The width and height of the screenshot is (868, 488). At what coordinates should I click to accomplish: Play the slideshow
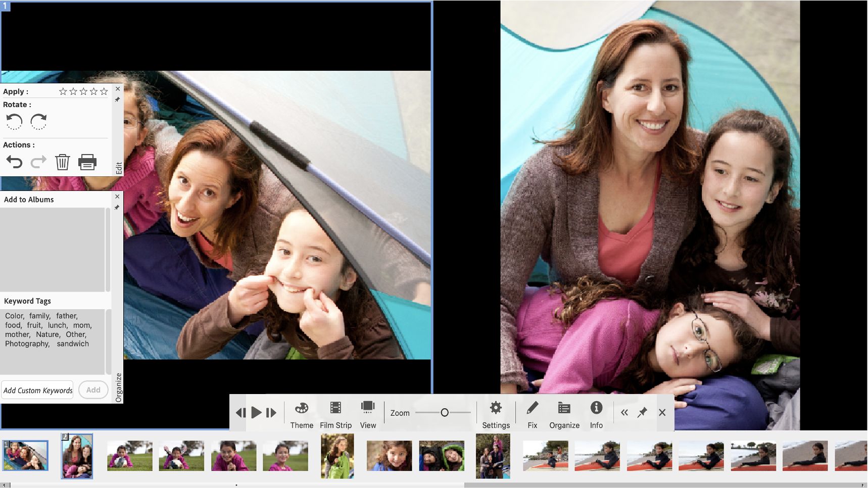256,413
